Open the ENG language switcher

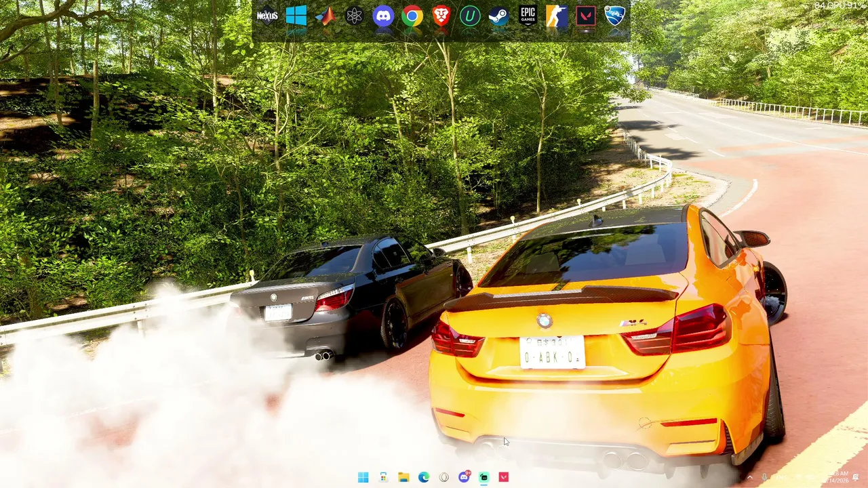(782, 477)
